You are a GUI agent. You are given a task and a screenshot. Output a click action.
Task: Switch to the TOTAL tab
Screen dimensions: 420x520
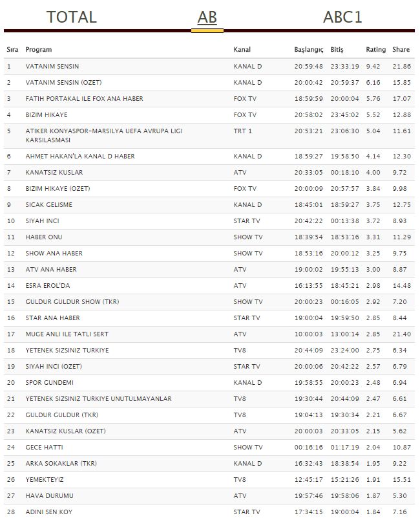click(71, 17)
